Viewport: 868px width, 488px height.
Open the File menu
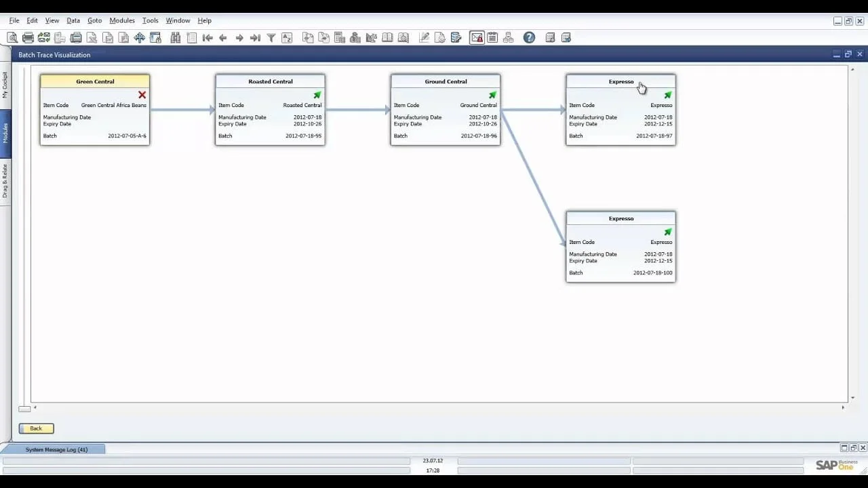tap(14, 20)
